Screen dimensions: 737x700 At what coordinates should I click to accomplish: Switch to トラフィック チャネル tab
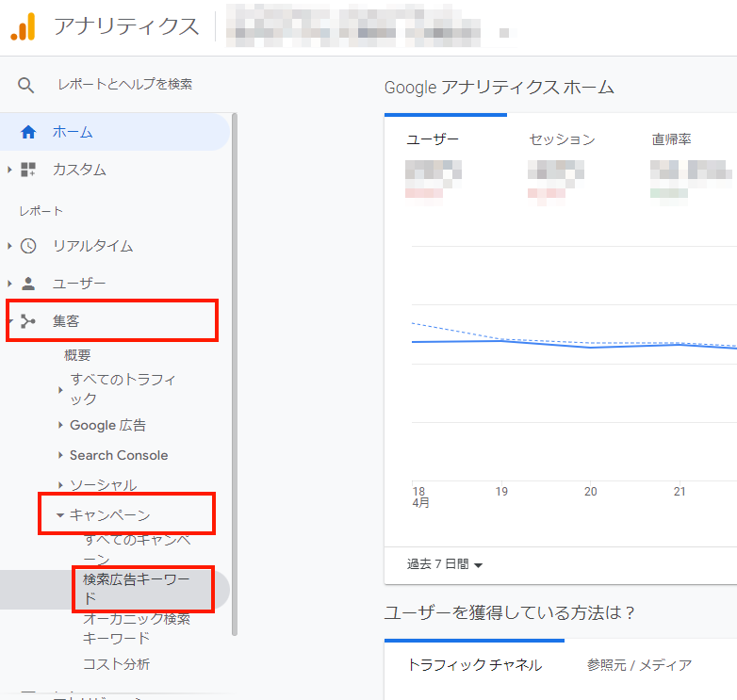(474, 665)
